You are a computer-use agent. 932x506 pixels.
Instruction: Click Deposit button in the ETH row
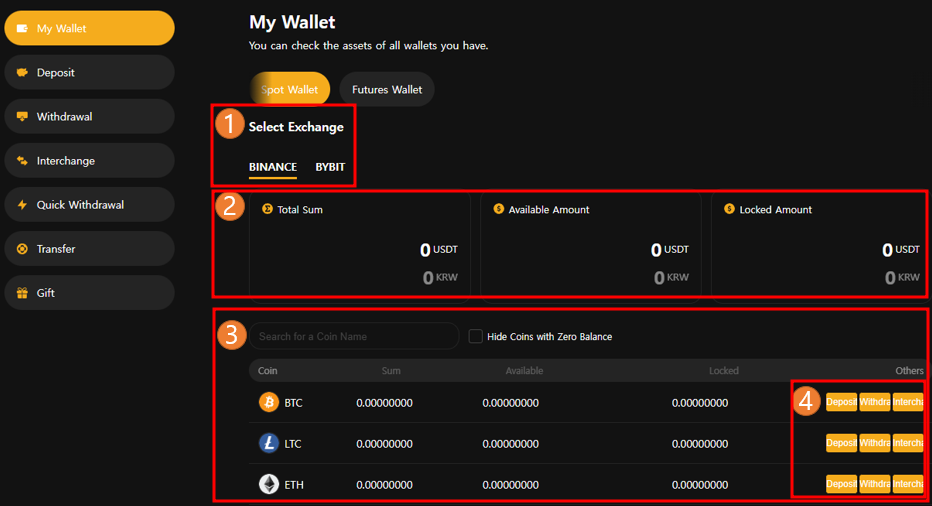click(x=841, y=484)
